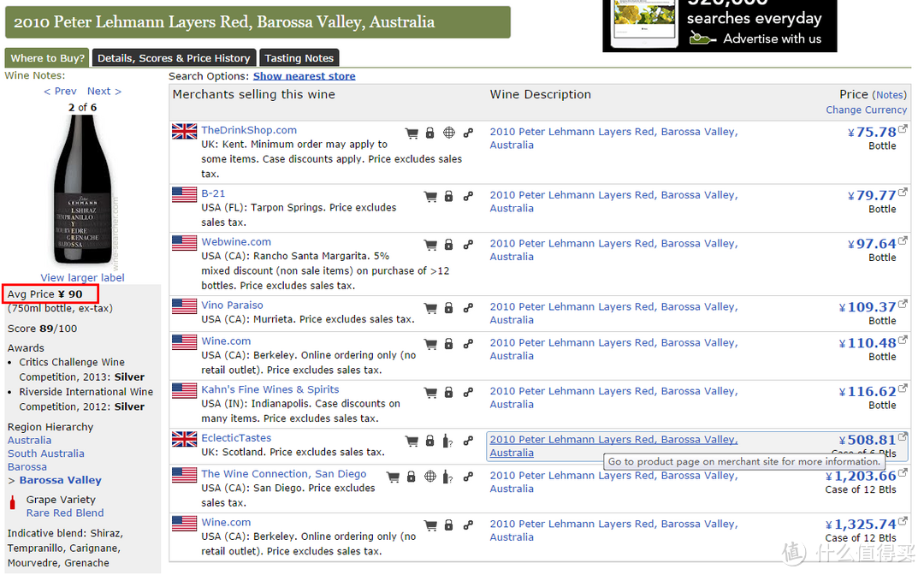
Task: Go to the next wine with Next
Action: tap(104, 92)
